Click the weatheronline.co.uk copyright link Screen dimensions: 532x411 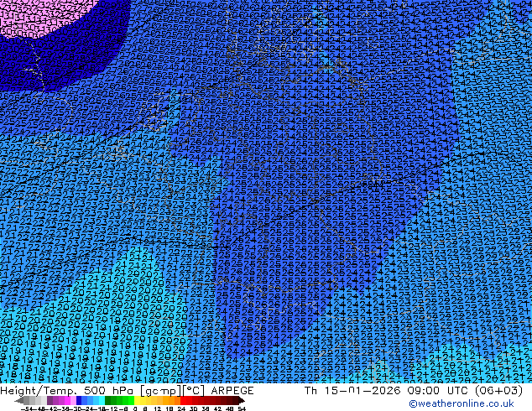tap(461, 403)
